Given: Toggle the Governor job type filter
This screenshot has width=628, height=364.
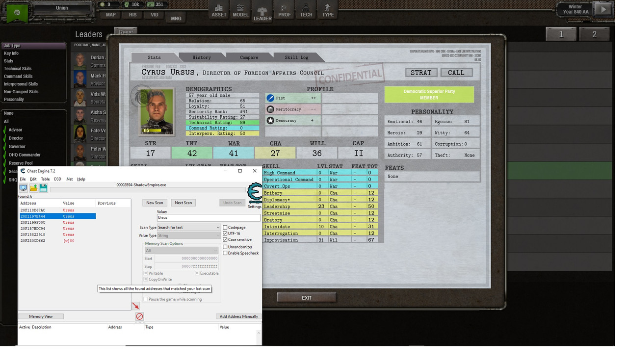Looking at the screenshot, I should coord(17,147).
